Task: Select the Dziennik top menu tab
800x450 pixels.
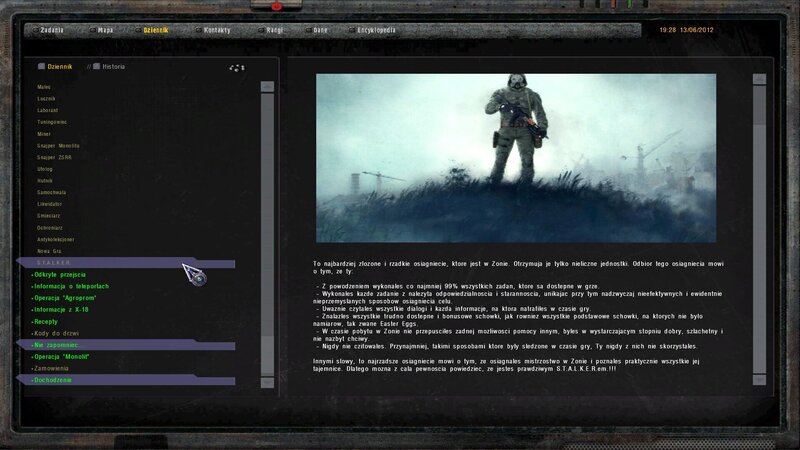Action: tap(156, 30)
